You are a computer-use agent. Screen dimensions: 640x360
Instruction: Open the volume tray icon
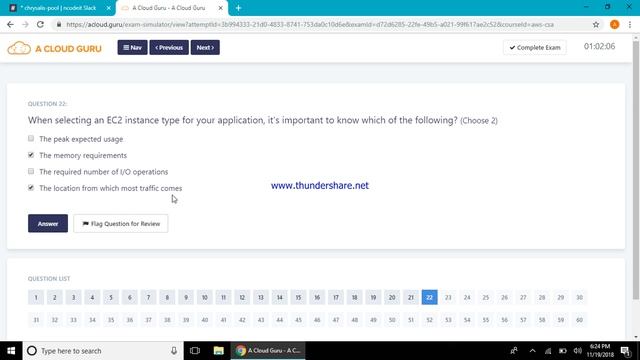click(577, 351)
